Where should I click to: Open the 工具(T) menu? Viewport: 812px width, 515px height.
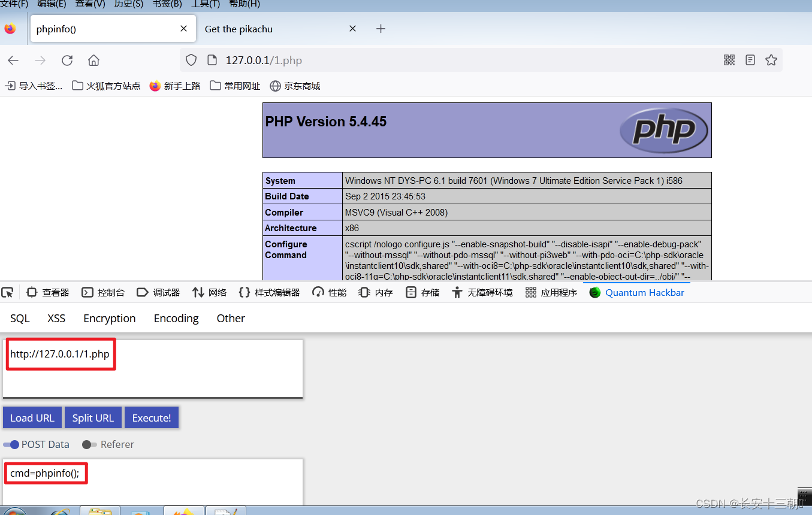(206, 4)
